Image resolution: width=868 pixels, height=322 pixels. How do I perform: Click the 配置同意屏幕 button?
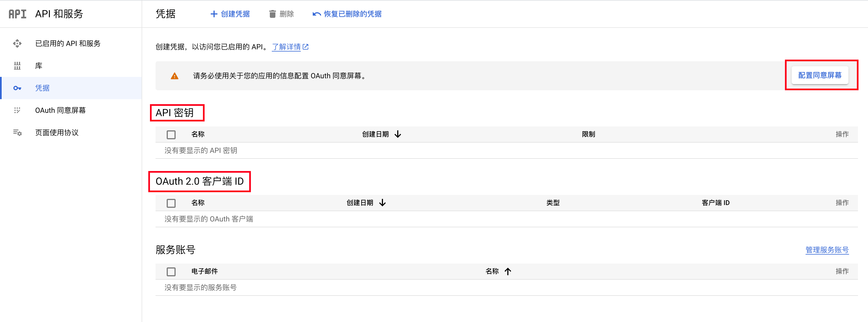pyautogui.click(x=820, y=75)
